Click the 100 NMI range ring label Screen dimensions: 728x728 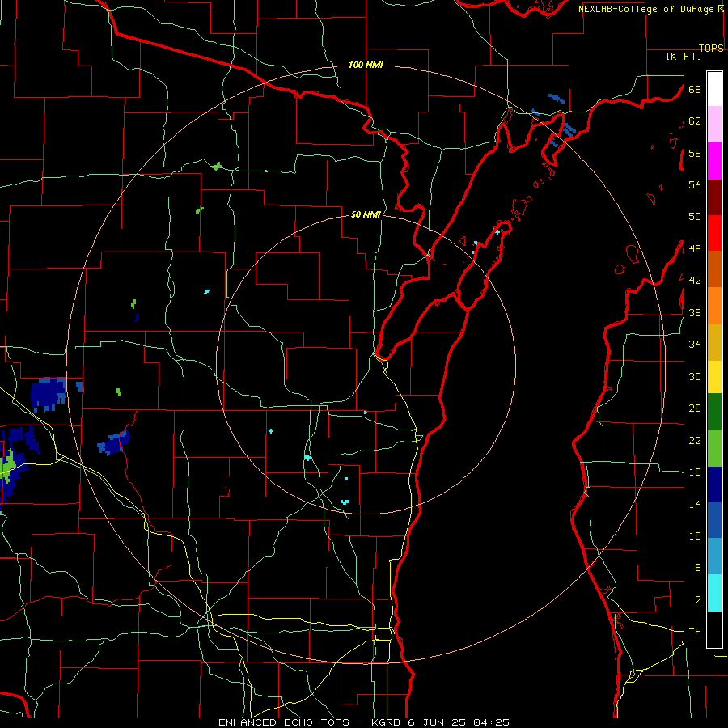[x=366, y=65]
